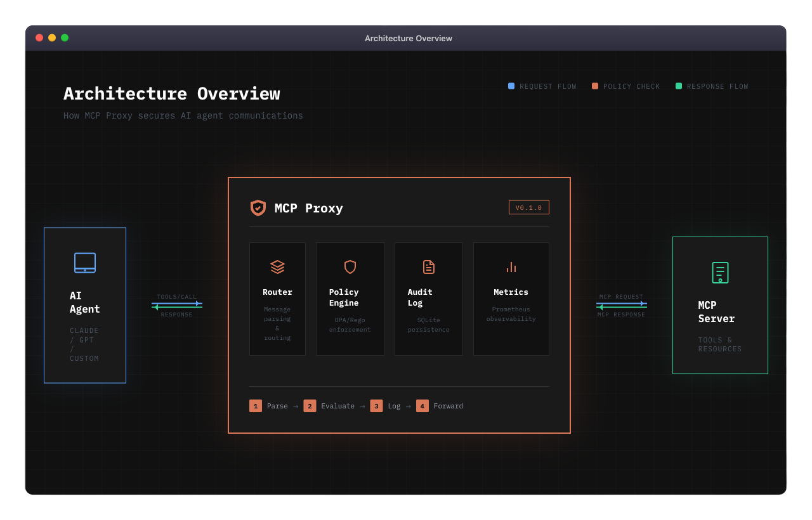Click the window title bar text
The height and width of the screenshot is (520, 812).
tap(409, 38)
